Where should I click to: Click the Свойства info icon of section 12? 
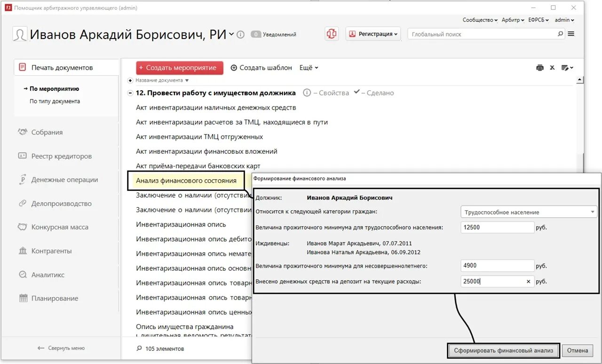click(307, 93)
